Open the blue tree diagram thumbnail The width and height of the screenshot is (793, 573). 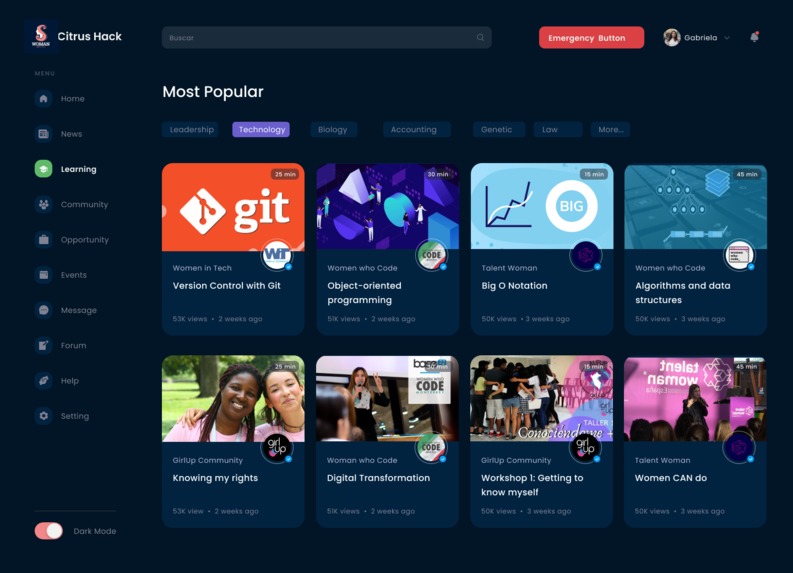[695, 206]
